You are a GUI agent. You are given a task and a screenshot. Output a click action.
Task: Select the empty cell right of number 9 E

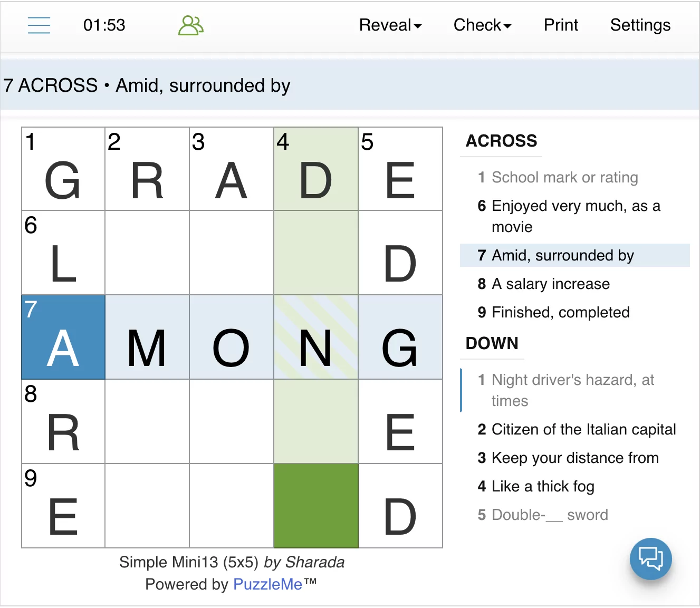pyautogui.click(x=147, y=506)
